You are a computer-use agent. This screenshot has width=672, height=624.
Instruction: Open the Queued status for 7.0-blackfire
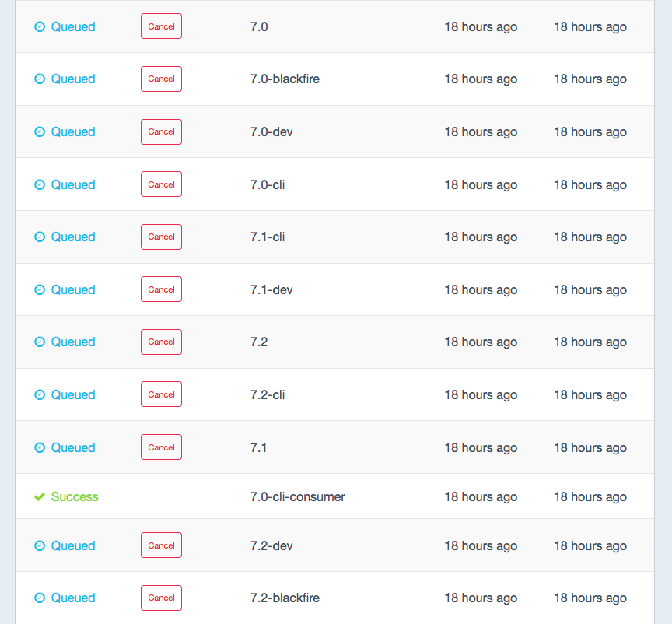pos(73,79)
